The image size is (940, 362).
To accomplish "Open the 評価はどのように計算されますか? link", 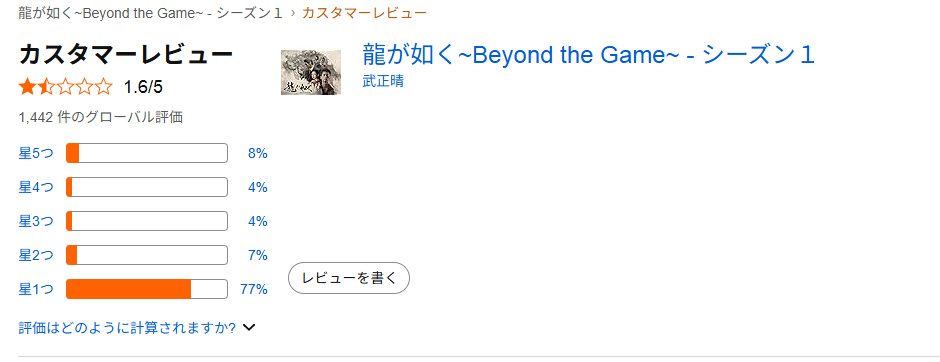I will 127,328.
